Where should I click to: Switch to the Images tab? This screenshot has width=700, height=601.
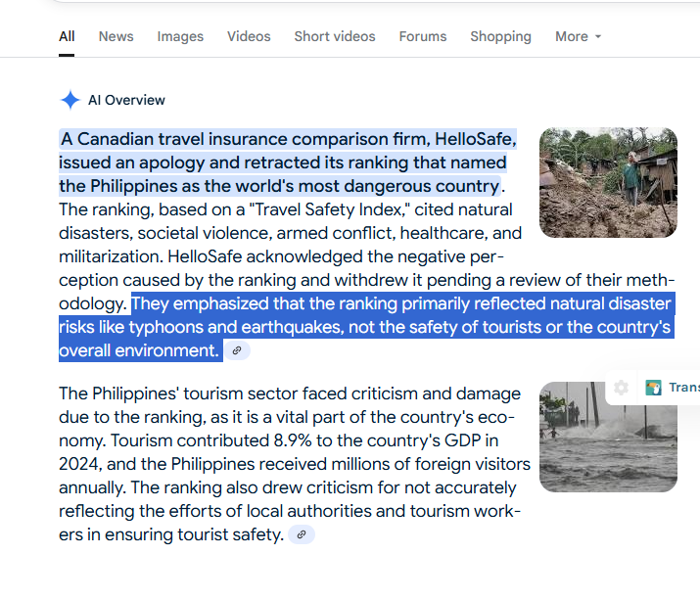click(x=180, y=36)
